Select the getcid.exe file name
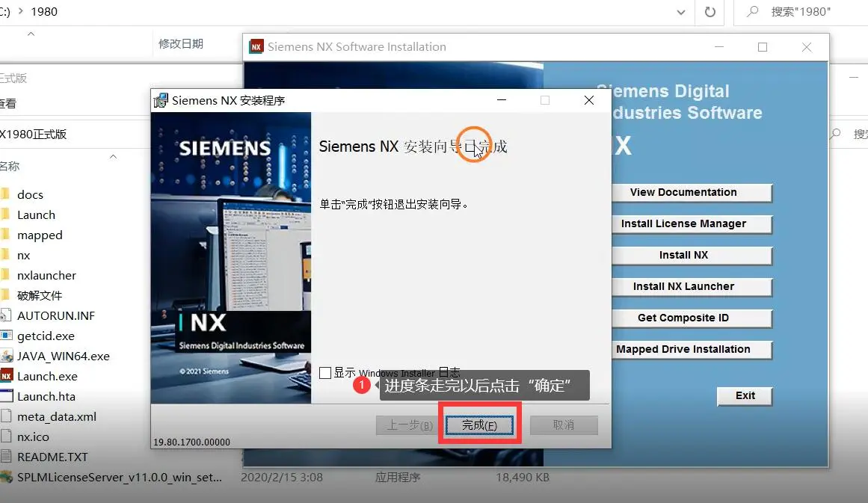This screenshot has height=503, width=868. [46, 336]
